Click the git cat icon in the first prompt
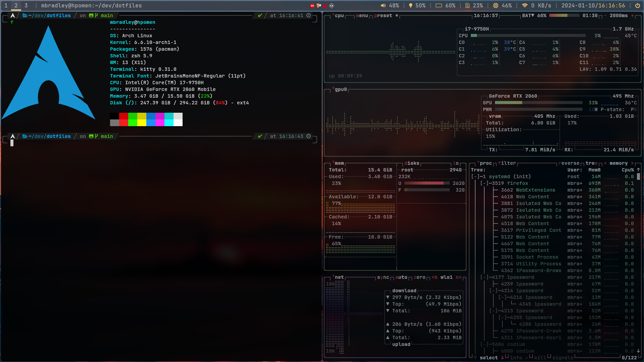The width and height of the screenshot is (644, 362). click(91, 15)
